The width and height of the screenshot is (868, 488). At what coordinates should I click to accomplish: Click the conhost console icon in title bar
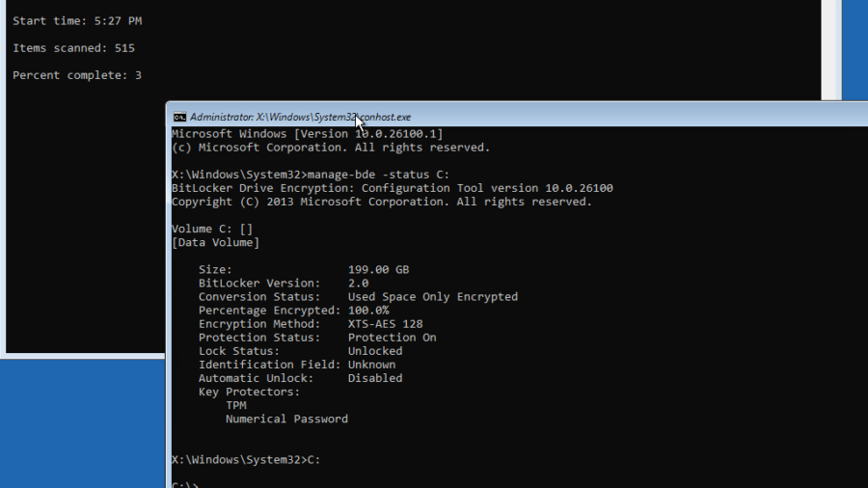click(x=179, y=118)
